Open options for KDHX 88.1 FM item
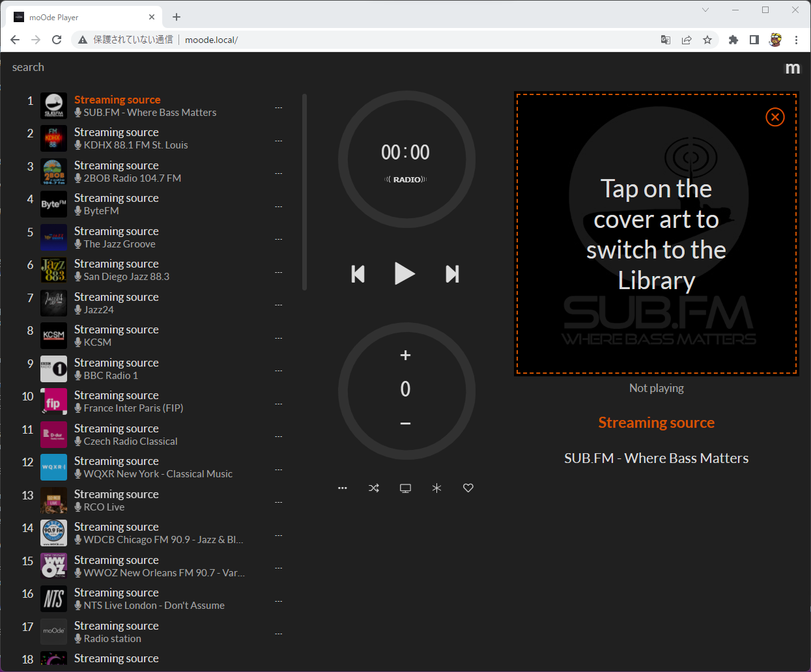 point(278,141)
